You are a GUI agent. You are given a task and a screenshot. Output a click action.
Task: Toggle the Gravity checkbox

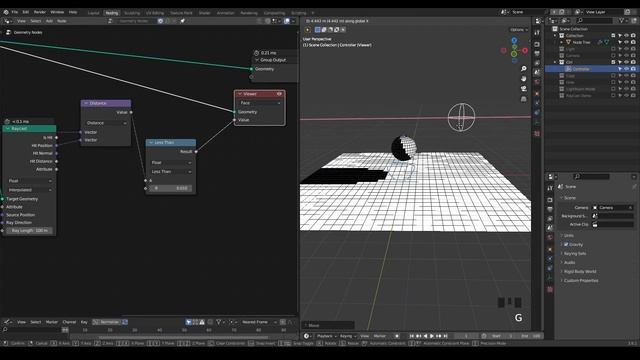566,244
